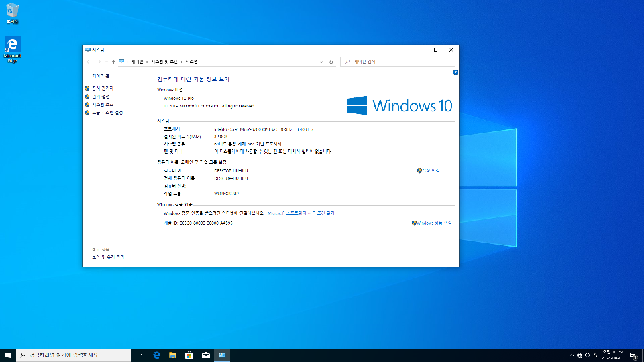Click the taskbar search box
This screenshot has width=644, height=362.
pos(74,355)
